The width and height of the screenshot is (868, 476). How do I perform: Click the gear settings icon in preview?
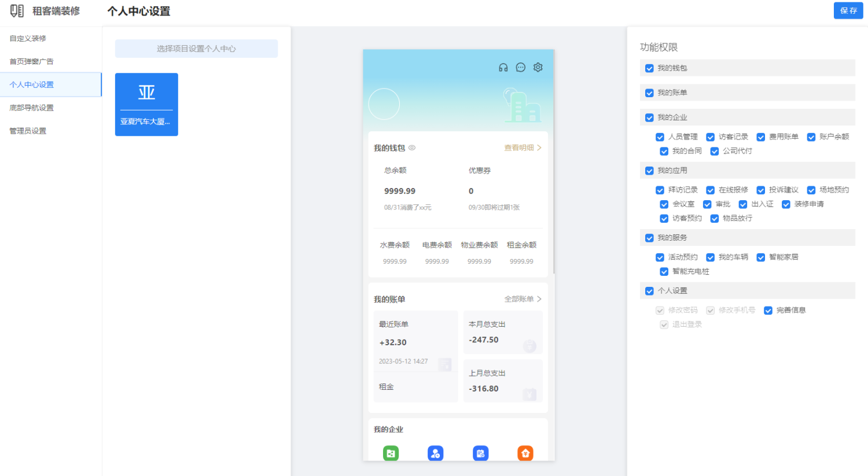tap(538, 68)
